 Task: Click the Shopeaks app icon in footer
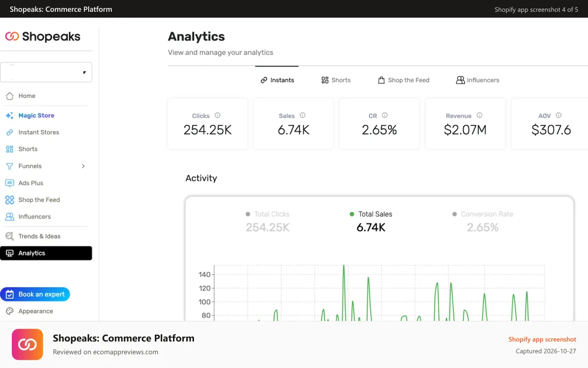point(27,344)
